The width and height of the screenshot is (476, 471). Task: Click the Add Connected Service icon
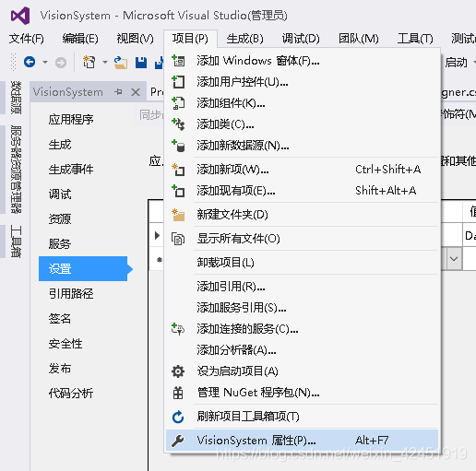178,329
